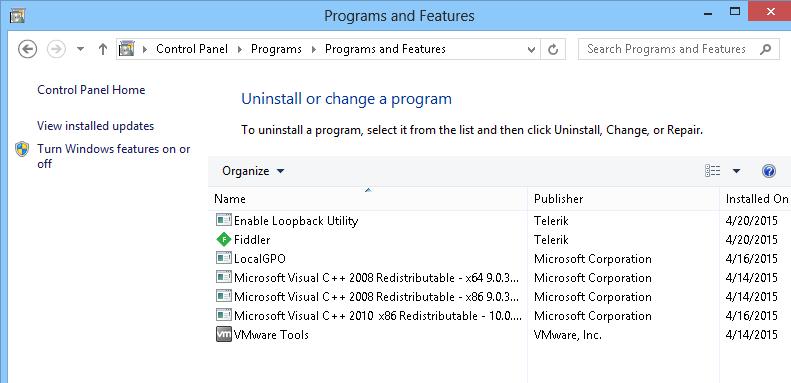Select Programs in the breadcrumb path
The image size is (791, 383).
click(276, 49)
